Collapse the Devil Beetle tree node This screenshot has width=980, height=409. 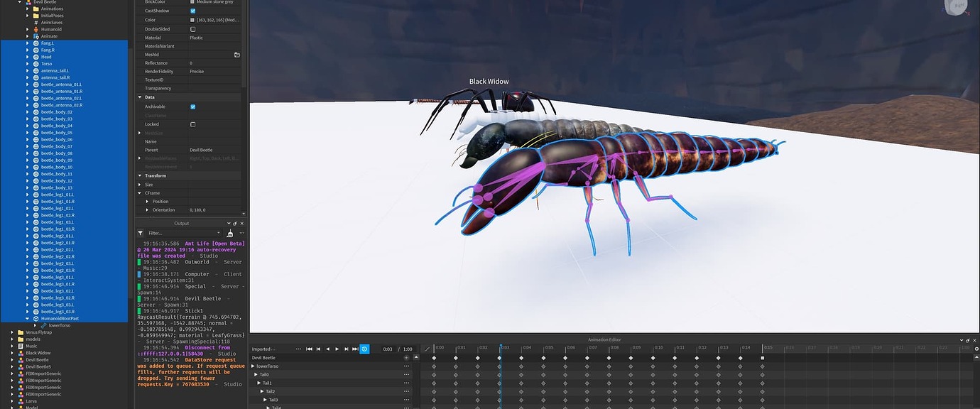[x=20, y=2]
